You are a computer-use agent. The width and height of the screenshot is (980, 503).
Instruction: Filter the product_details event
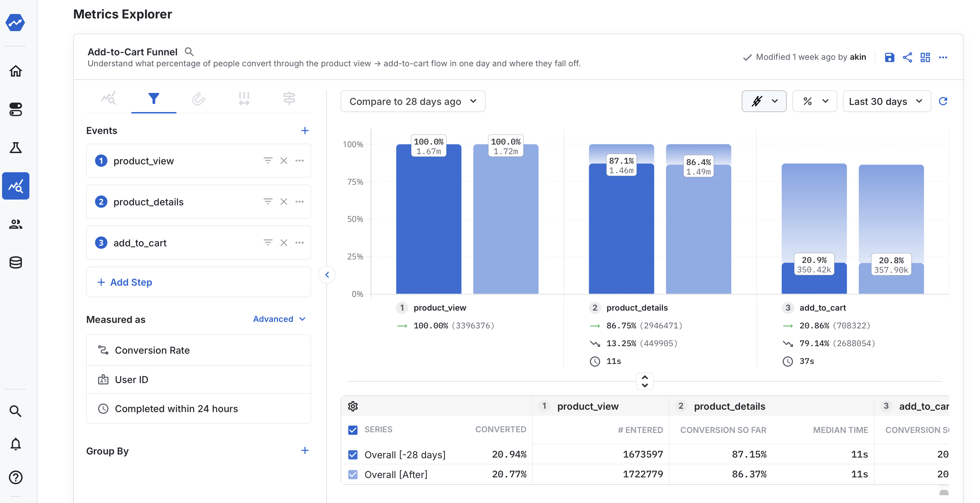tap(268, 202)
